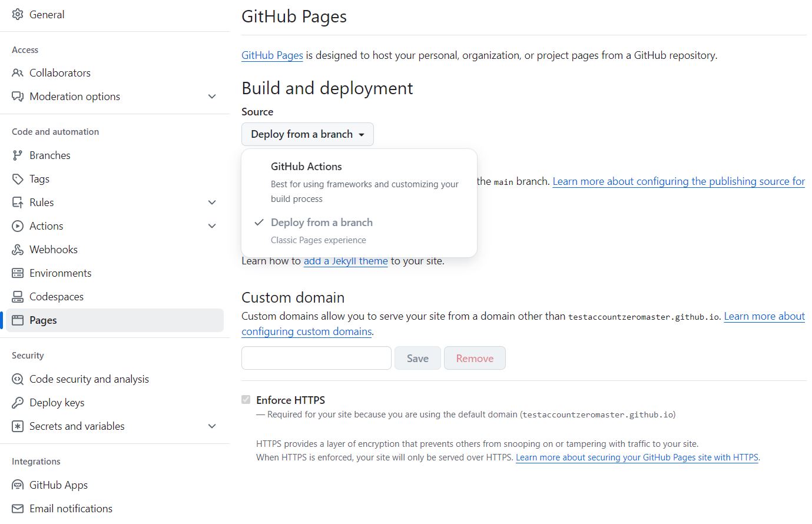
Task: Click the Branches git-branch icon
Action: pos(18,155)
